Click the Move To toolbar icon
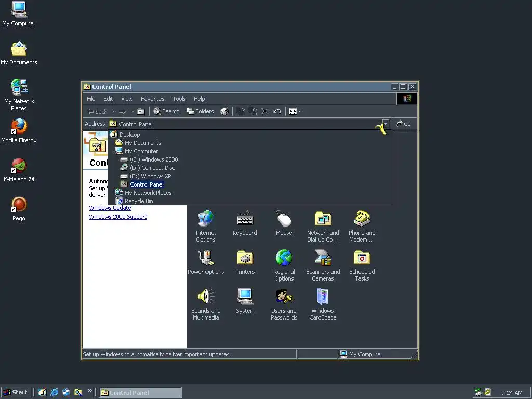The width and height of the screenshot is (532, 399). point(240,111)
